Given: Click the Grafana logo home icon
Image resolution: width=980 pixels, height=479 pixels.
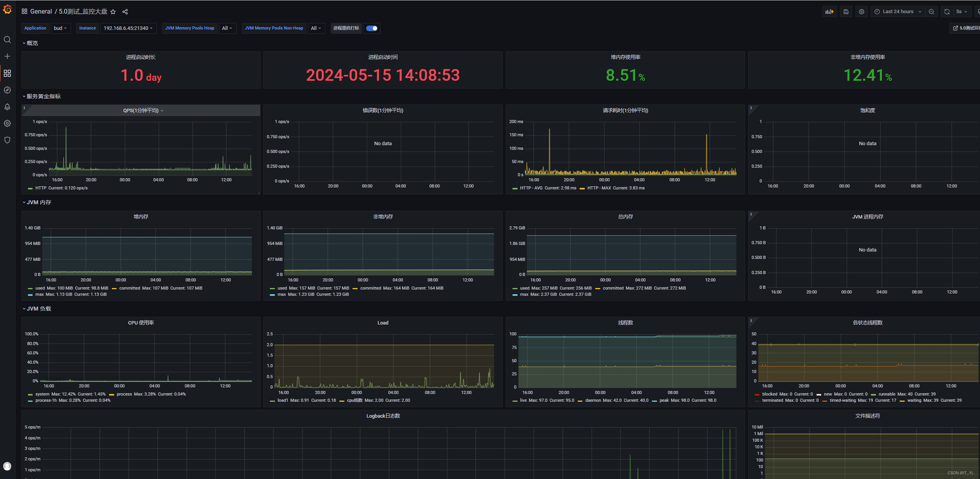Looking at the screenshot, I should tap(7, 9).
